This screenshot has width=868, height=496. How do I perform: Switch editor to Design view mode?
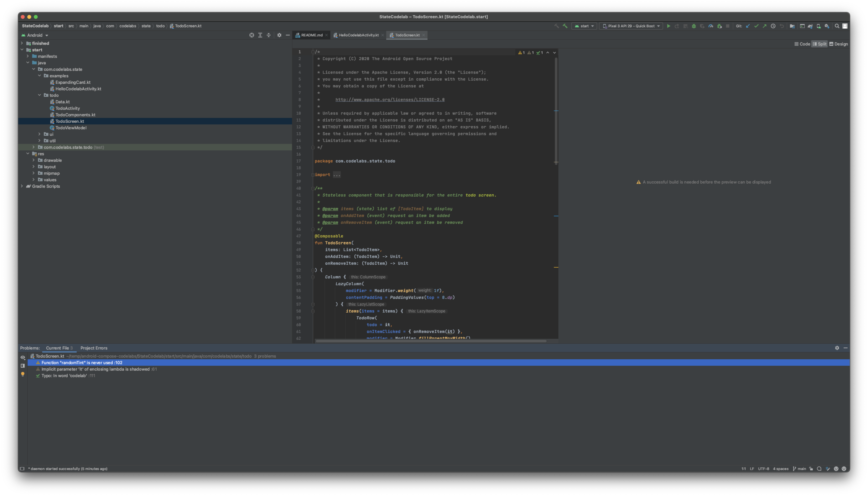[x=838, y=44]
